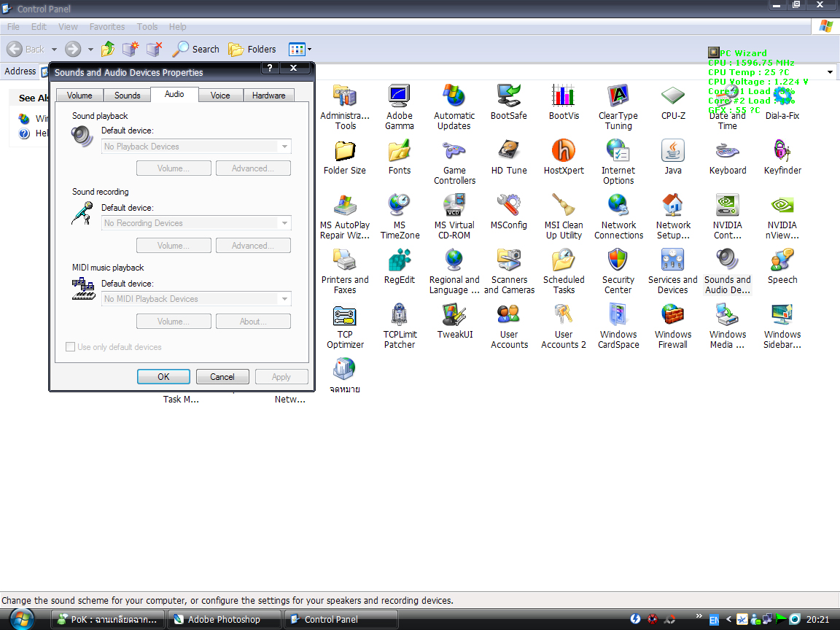The width and height of the screenshot is (840, 630).
Task: Launch HD Tune icon
Action: click(x=509, y=157)
